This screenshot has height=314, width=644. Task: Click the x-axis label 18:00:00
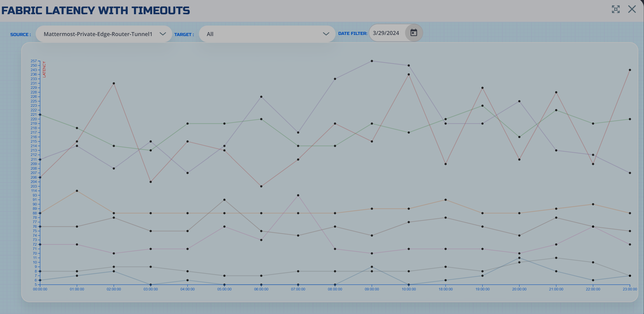pos(446,289)
